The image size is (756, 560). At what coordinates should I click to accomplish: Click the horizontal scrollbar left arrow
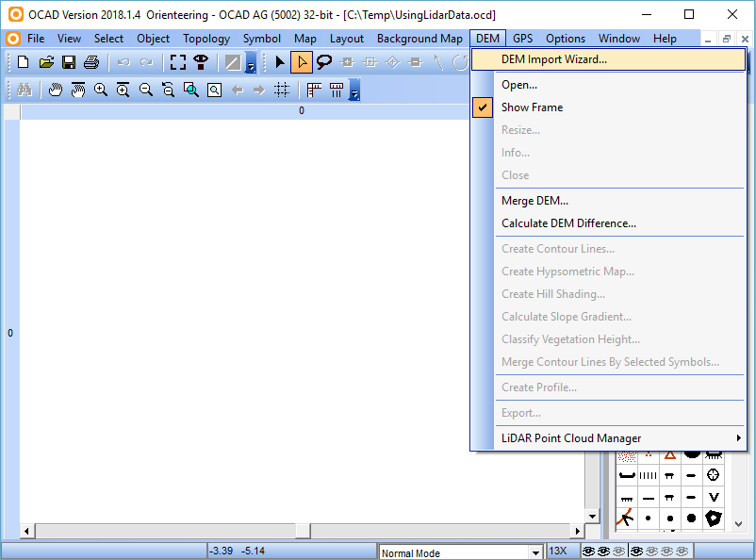pos(26,531)
